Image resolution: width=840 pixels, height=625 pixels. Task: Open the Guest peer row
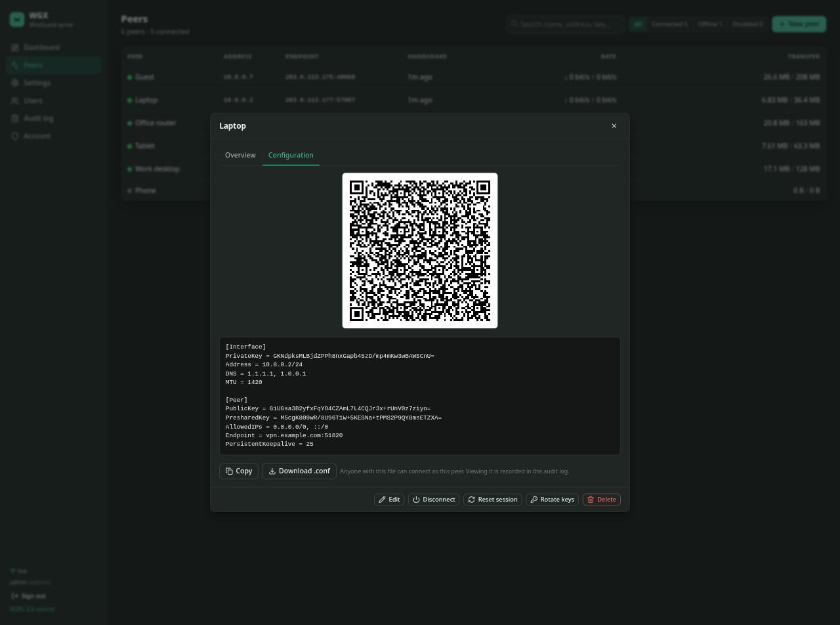coord(473,77)
